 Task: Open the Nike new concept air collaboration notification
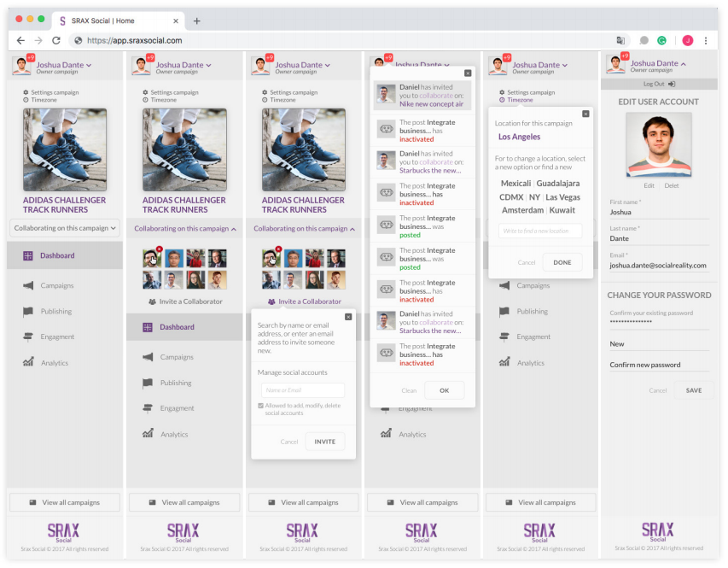pos(422,96)
